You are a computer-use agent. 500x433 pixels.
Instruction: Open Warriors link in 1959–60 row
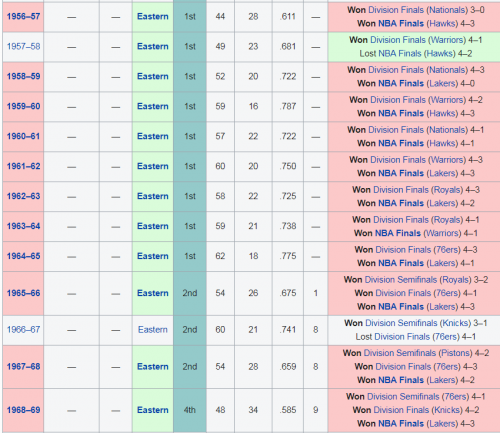pyautogui.click(x=446, y=100)
